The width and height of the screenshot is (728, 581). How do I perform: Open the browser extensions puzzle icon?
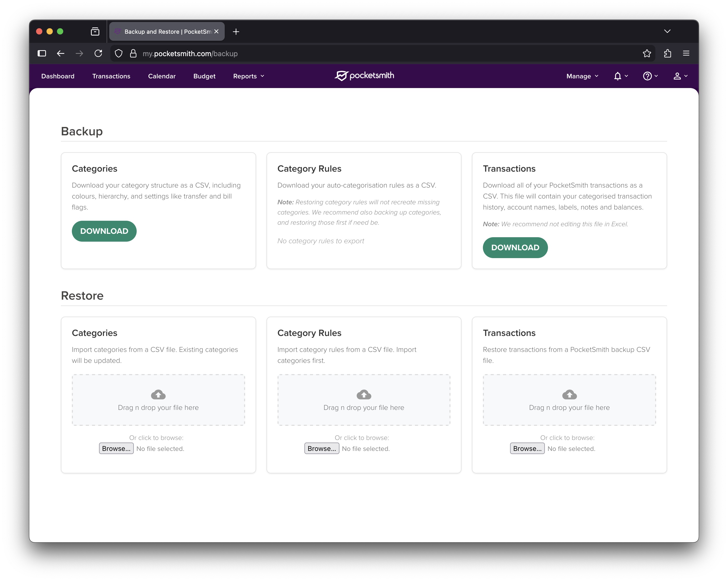click(667, 53)
